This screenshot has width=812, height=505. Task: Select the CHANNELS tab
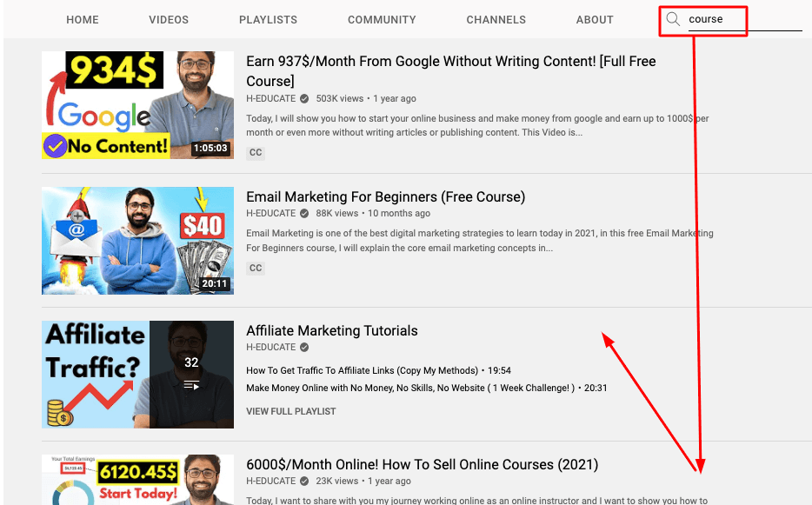496,20
